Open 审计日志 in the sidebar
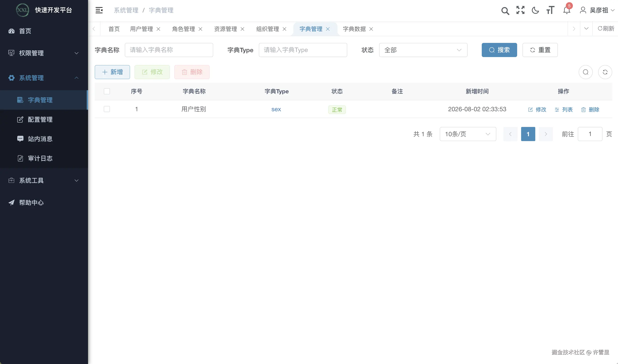The height and width of the screenshot is (364, 618). 44,159
